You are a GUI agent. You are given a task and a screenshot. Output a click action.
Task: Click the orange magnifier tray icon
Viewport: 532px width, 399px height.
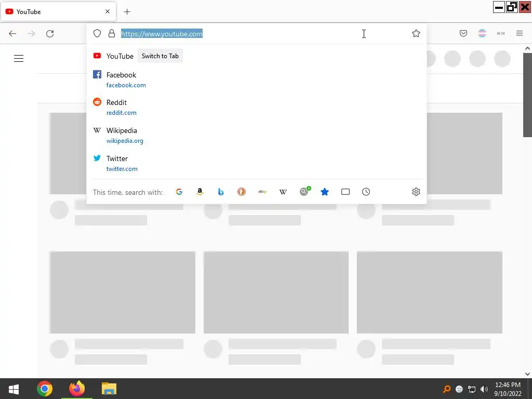(447, 389)
